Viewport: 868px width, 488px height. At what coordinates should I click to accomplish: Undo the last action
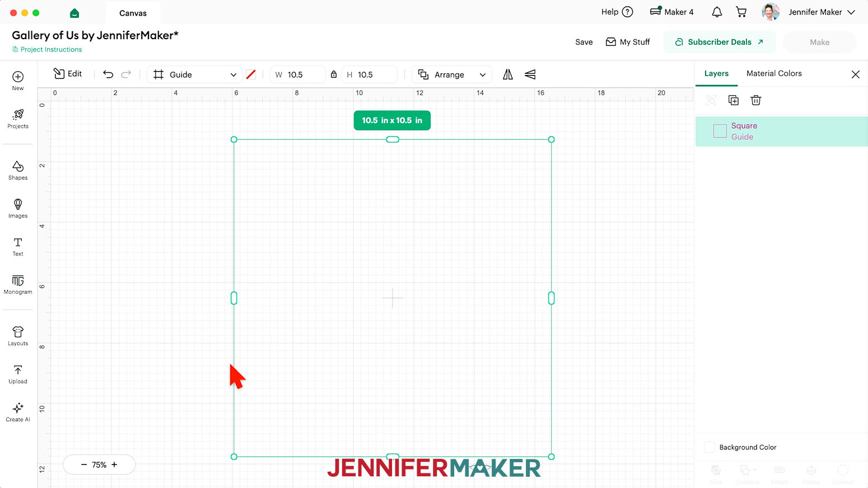108,74
